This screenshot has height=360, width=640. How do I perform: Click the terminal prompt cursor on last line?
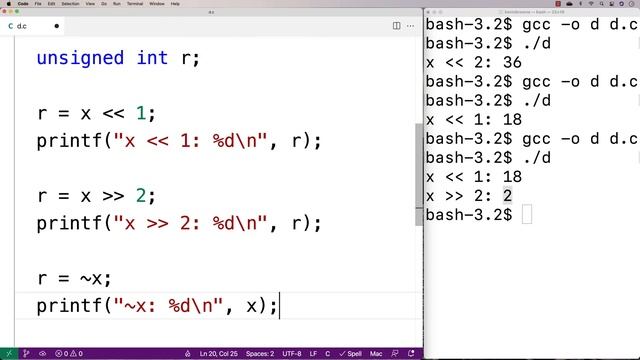[527, 215]
